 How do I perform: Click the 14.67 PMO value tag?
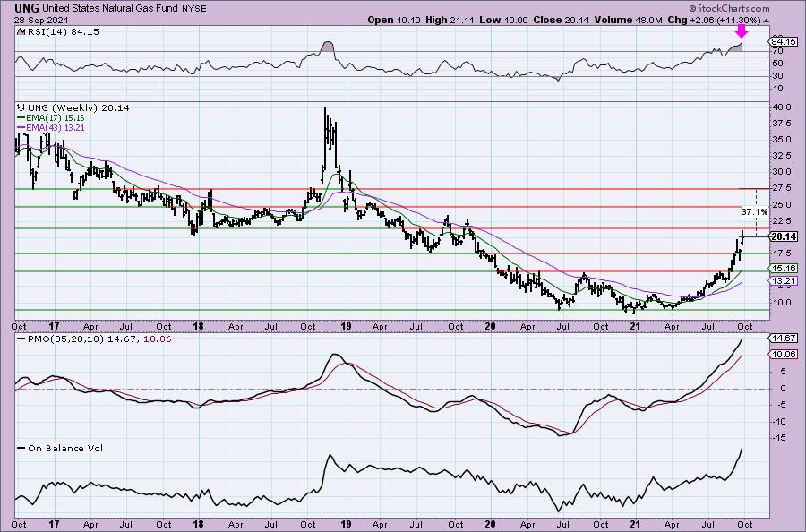pos(784,339)
